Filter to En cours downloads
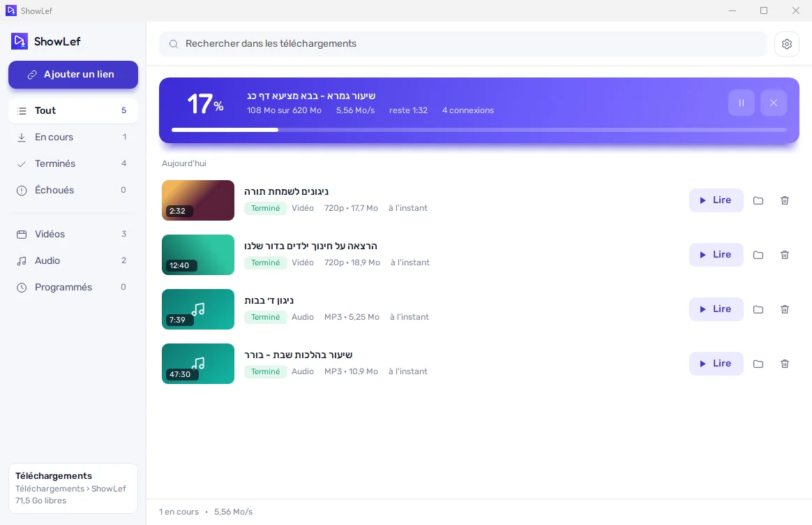The height and width of the screenshot is (525, 812). [x=73, y=137]
